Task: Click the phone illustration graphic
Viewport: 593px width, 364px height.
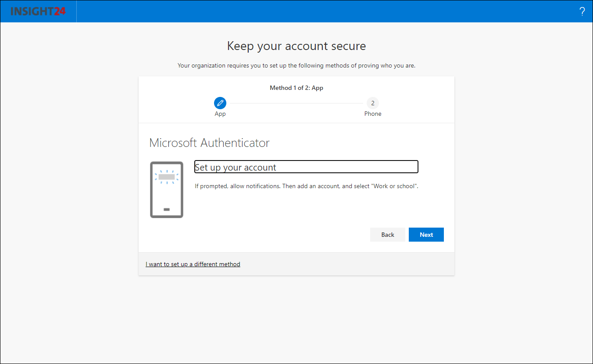Action: click(167, 189)
